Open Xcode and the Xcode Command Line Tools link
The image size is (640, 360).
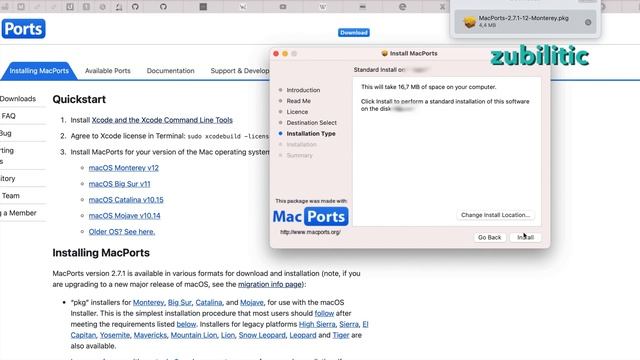pyautogui.click(x=162, y=120)
